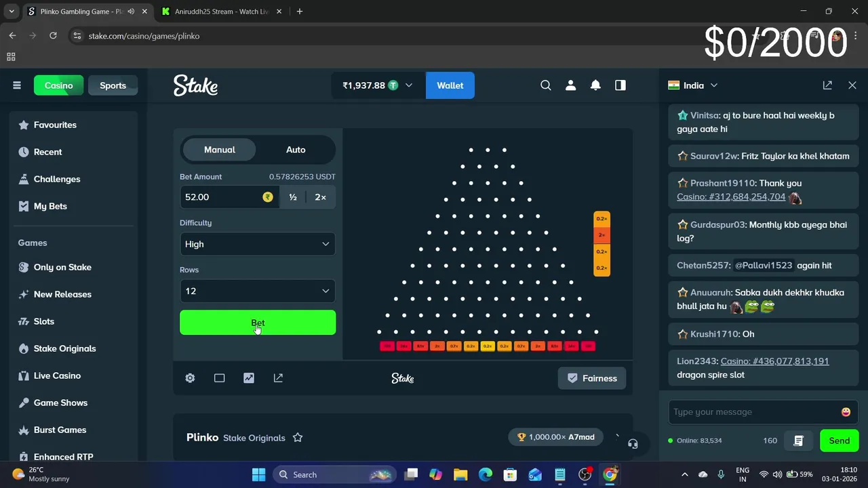
Task: Open the emoji picker in chat
Action: (x=846, y=412)
